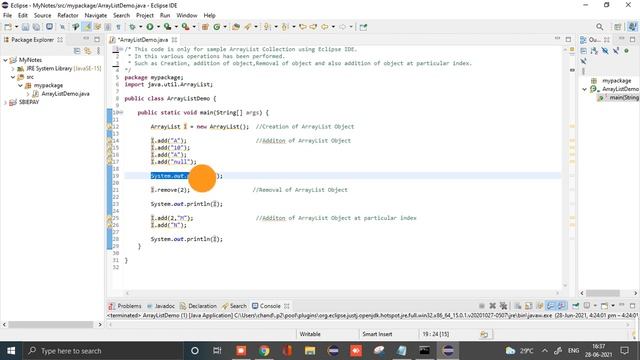Screen dimensions: 640x360
Task: Collapse the MyNotes project node
Action: 5,60
